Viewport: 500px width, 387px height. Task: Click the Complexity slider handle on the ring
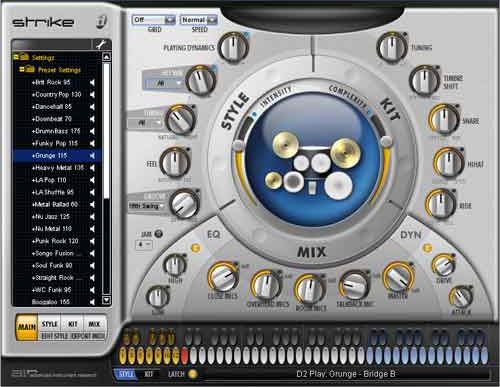[386, 141]
